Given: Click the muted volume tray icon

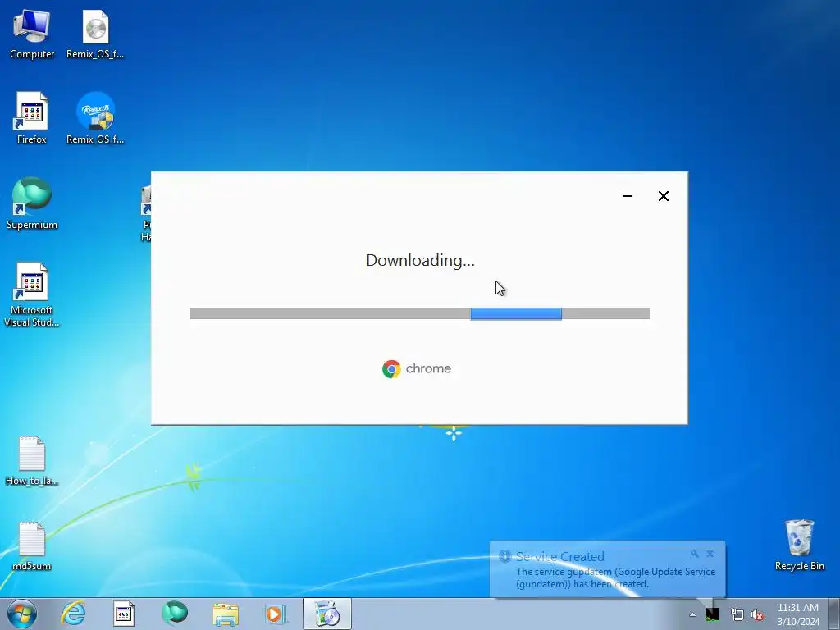Looking at the screenshot, I should (x=757, y=614).
